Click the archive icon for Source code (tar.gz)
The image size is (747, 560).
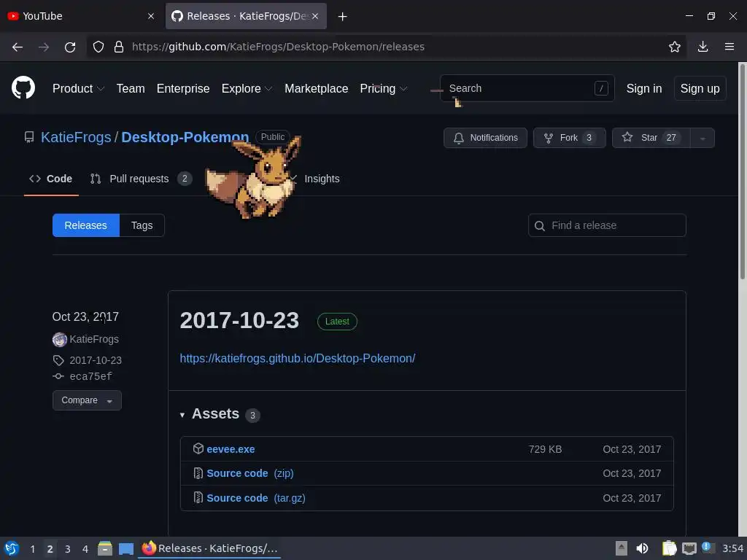coord(198,497)
